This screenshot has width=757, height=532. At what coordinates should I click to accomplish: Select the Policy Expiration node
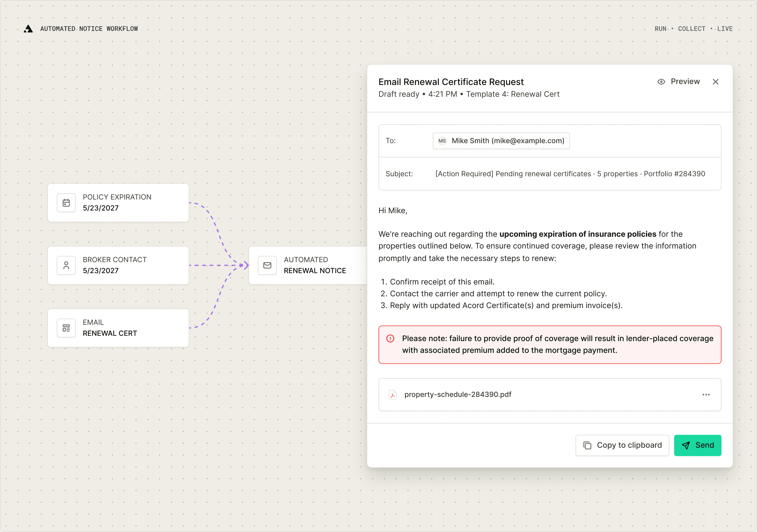[x=118, y=203]
